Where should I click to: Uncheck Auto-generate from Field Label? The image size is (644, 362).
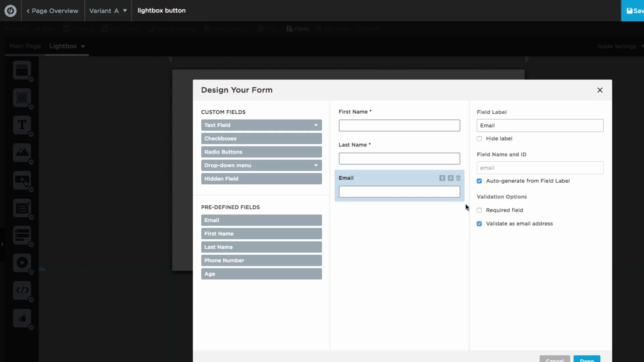[x=479, y=181]
